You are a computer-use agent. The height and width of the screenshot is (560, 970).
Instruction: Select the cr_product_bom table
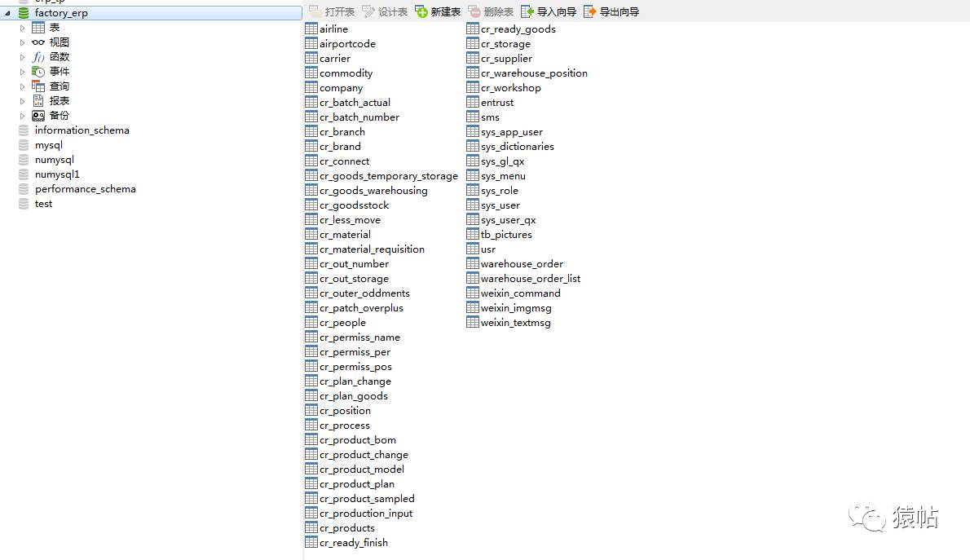[358, 440]
